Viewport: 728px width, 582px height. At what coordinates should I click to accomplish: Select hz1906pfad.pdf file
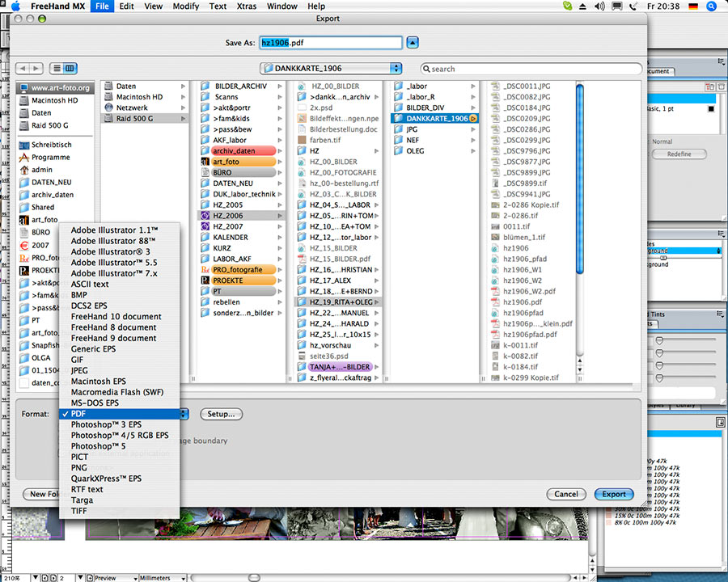(x=530, y=335)
